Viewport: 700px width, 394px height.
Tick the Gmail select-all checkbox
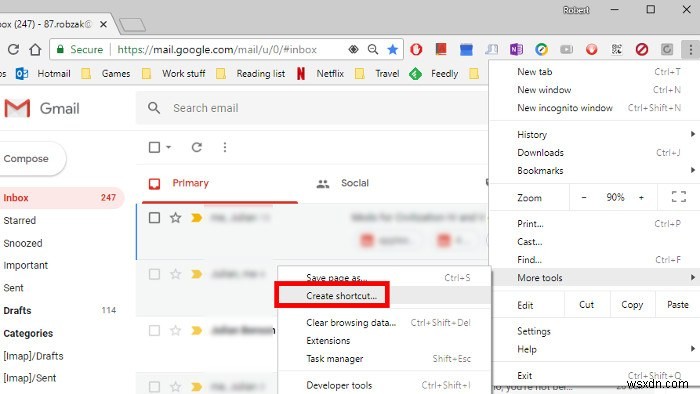tap(154, 147)
